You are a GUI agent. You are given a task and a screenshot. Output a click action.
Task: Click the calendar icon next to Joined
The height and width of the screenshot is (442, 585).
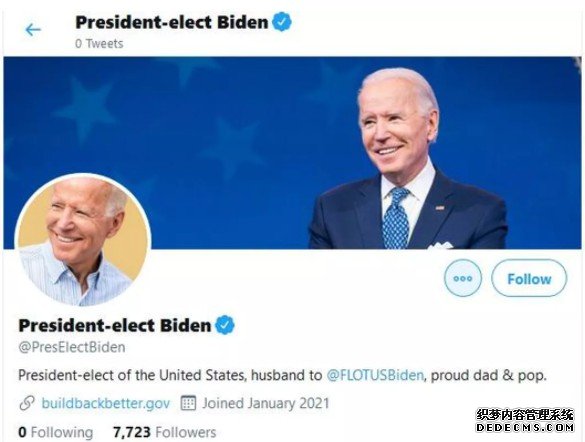pos(188,403)
